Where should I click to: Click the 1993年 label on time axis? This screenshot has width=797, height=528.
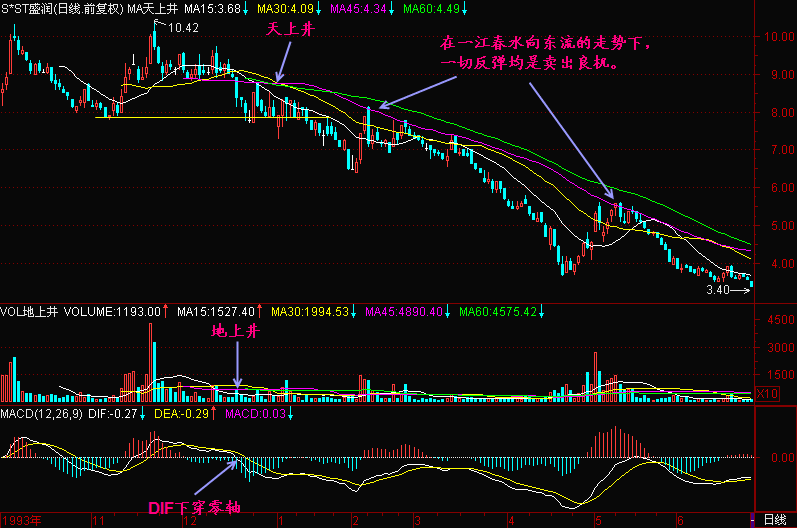(x=24, y=520)
